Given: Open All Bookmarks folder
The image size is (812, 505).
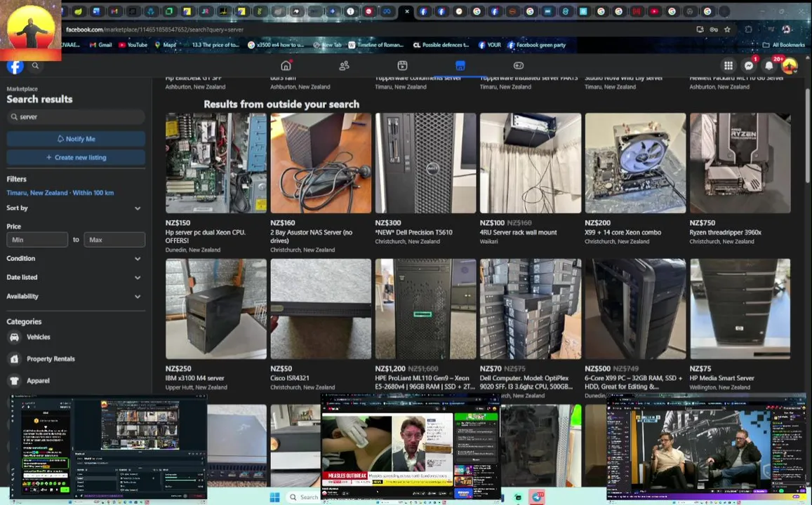Looking at the screenshot, I should click(784, 45).
